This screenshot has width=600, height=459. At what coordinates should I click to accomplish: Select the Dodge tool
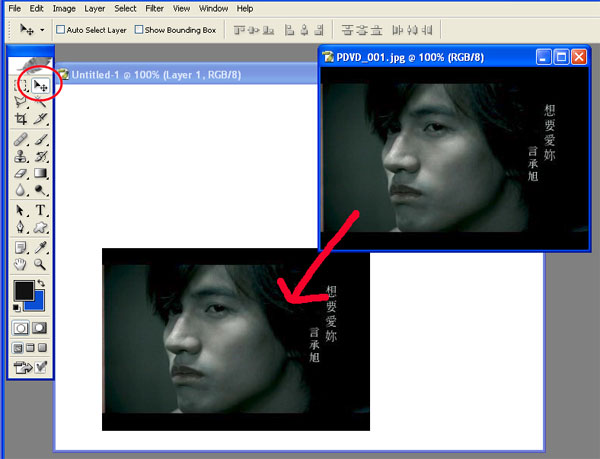41,190
